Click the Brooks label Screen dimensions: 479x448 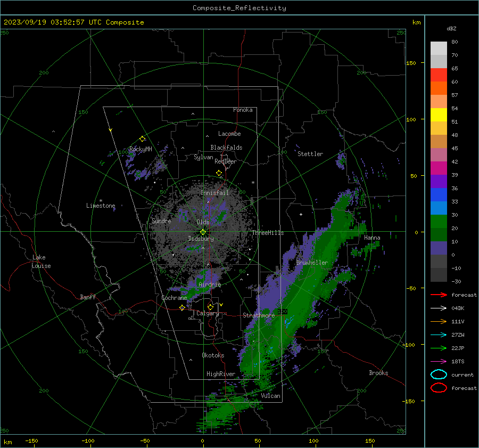click(378, 373)
